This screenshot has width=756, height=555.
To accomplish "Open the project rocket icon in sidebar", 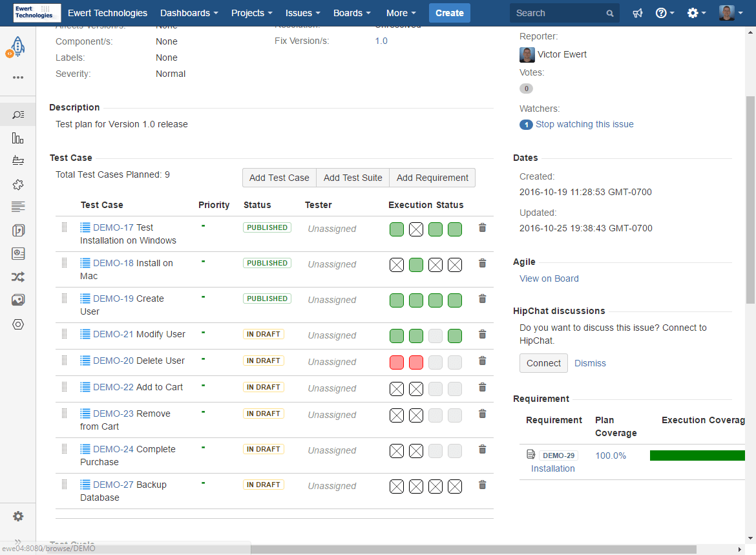I will (x=17, y=47).
